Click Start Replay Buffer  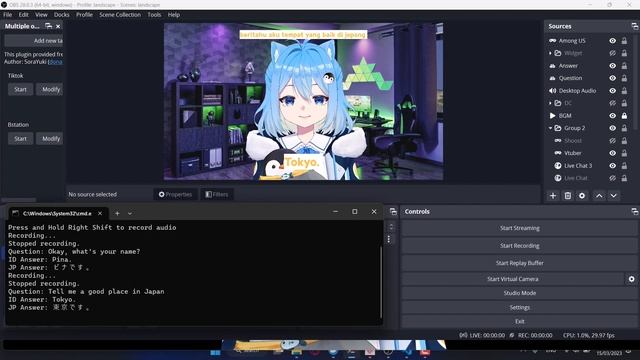coord(519,263)
